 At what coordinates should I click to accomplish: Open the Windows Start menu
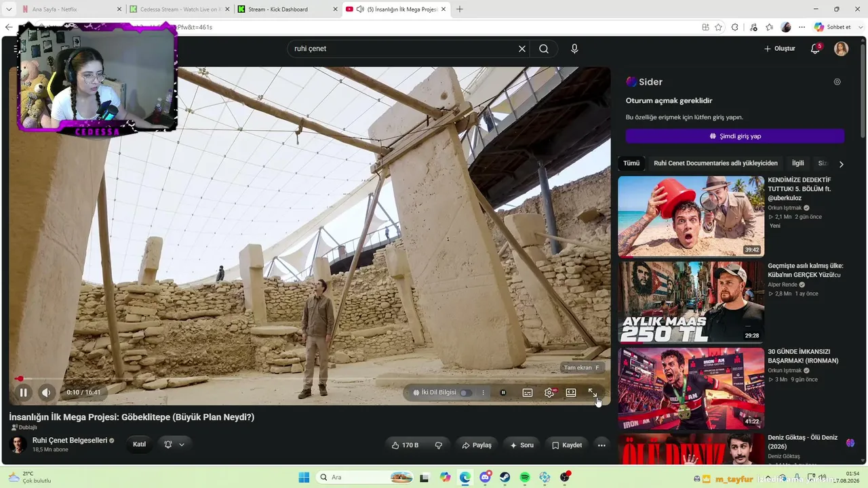[304, 477]
